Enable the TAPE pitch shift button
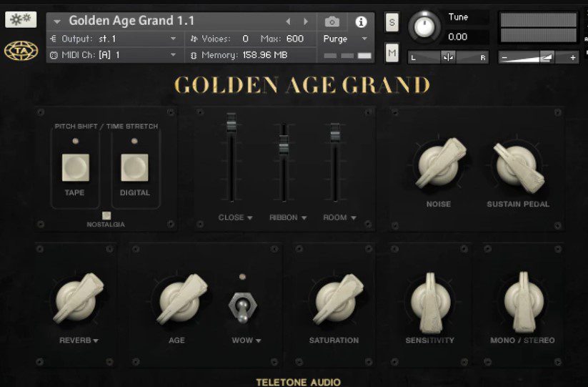The width and height of the screenshot is (588, 387). 76,167
